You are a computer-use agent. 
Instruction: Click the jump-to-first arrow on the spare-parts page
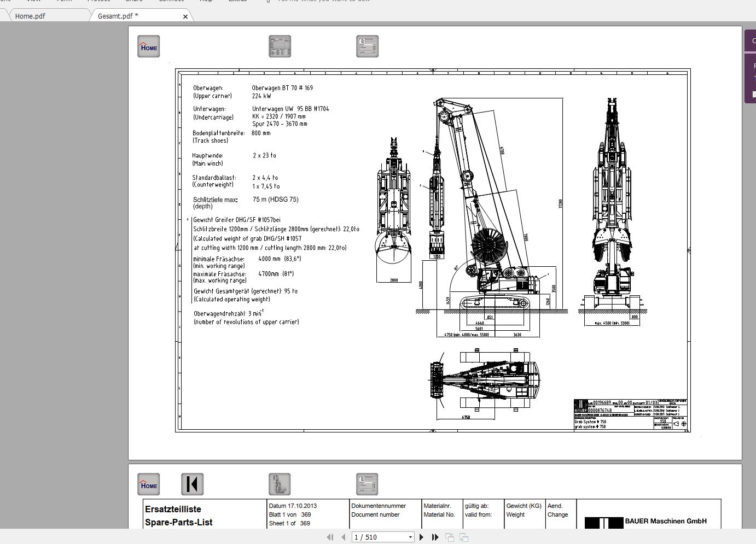pos(192,484)
